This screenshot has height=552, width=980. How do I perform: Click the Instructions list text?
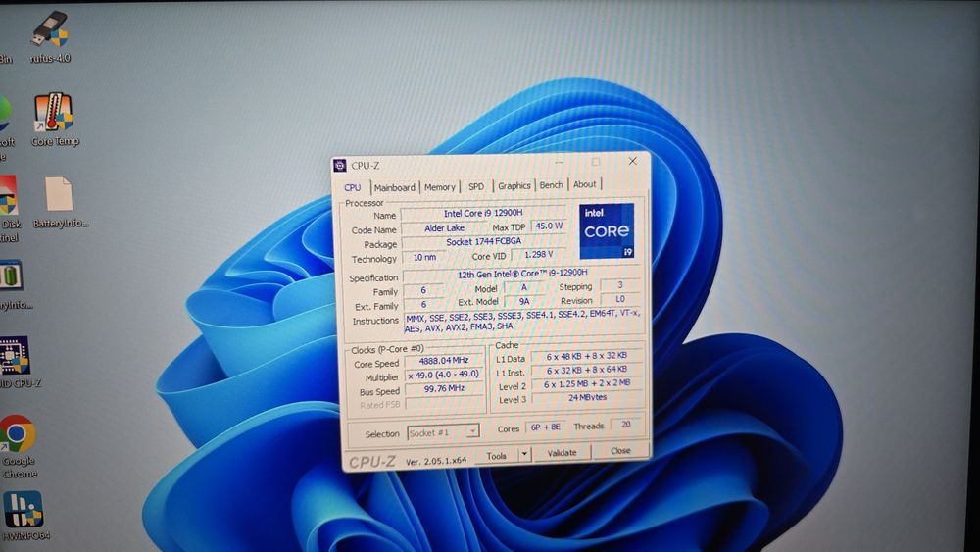coord(522,321)
